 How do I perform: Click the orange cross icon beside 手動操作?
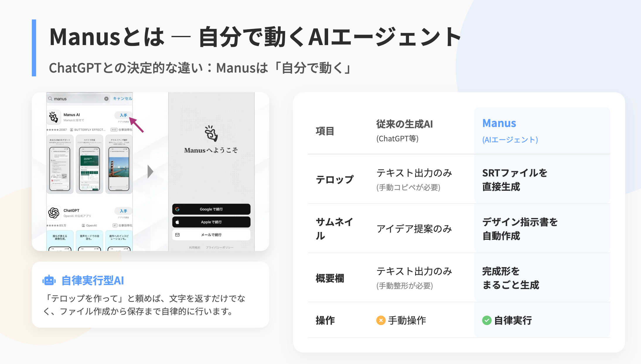click(x=381, y=320)
